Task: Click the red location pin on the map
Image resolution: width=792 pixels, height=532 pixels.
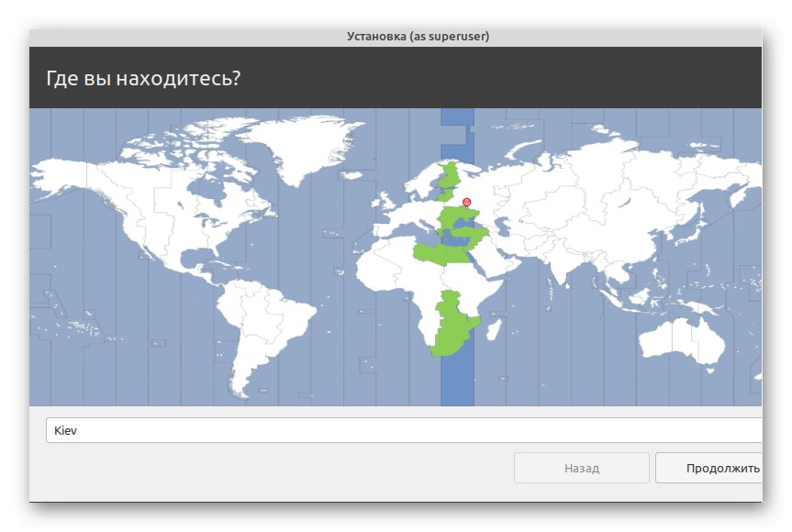Action: (467, 203)
